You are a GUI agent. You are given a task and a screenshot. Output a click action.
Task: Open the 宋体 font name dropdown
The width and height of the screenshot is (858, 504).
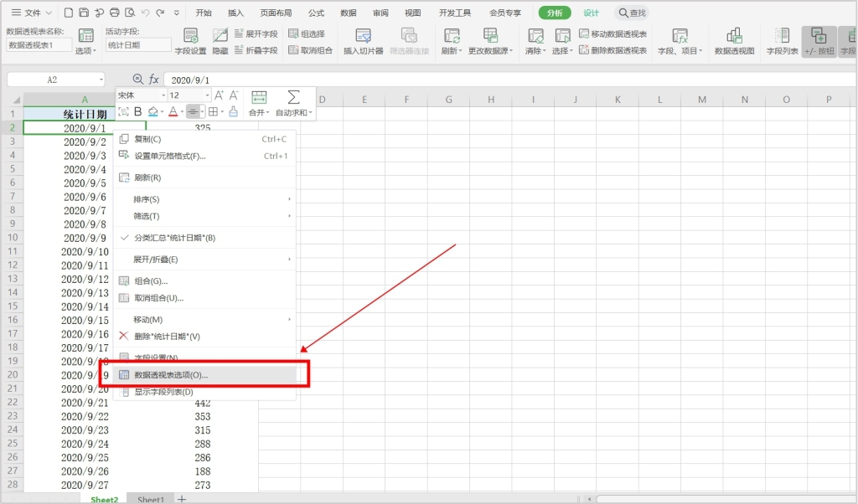[x=163, y=95]
